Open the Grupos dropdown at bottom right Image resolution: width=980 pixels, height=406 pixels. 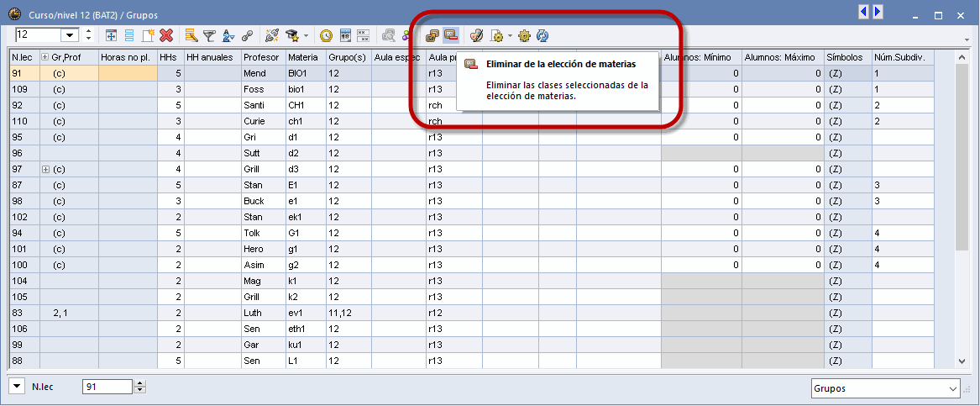point(952,388)
